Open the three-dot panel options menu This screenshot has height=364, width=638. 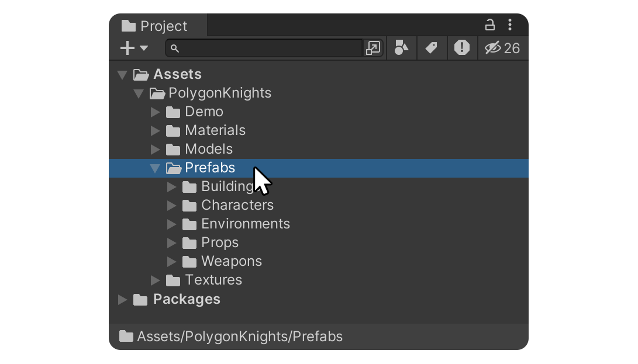tap(510, 25)
